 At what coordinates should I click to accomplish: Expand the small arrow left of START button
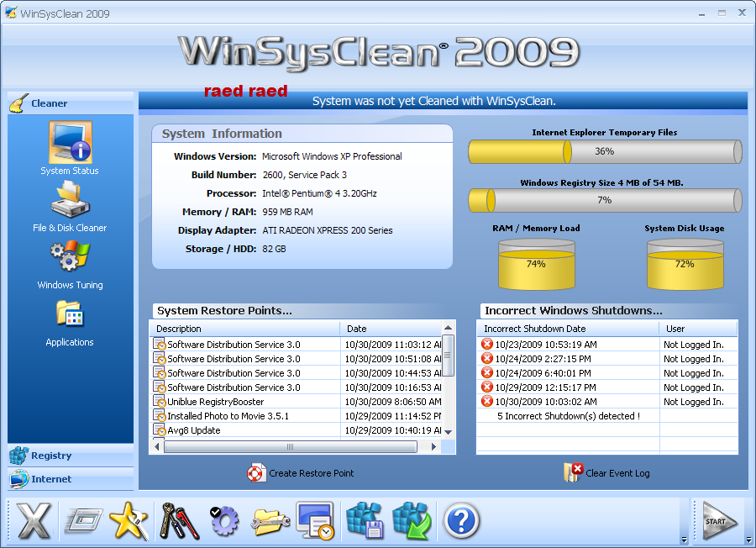684,540
